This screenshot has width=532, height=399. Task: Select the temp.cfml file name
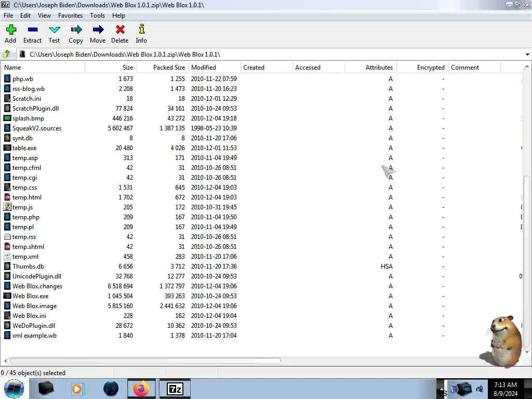click(27, 168)
